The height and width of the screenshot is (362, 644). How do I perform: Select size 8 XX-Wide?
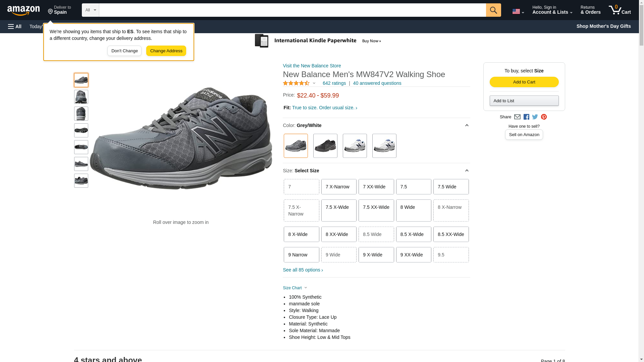tap(338, 234)
